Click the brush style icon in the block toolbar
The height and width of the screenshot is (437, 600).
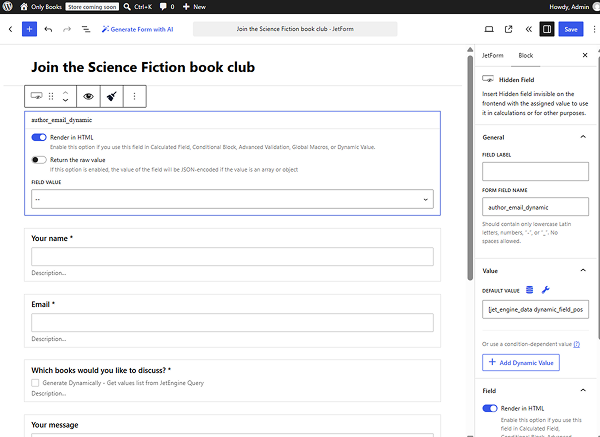[112, 96]
